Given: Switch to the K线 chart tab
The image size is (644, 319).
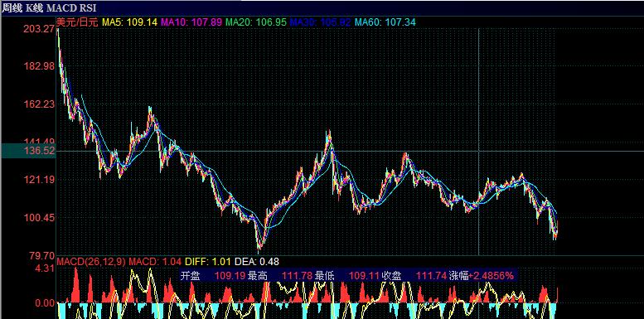Looking at the screenshot, I should click(x=35, y=8).
